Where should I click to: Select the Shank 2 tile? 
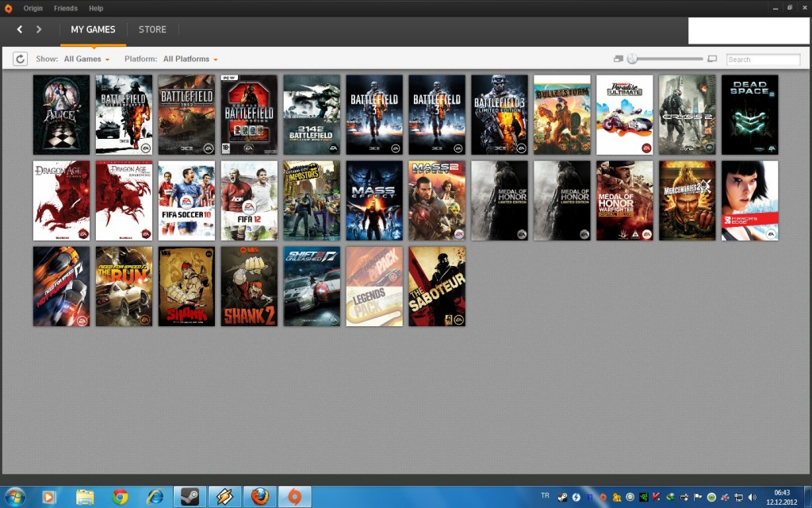click(x=249, y=287)
